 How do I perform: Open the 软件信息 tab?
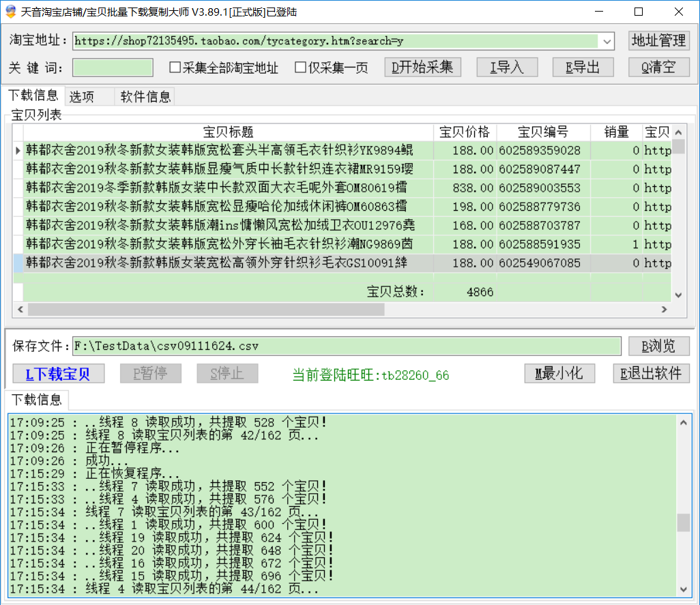click(x=145, y=97)
